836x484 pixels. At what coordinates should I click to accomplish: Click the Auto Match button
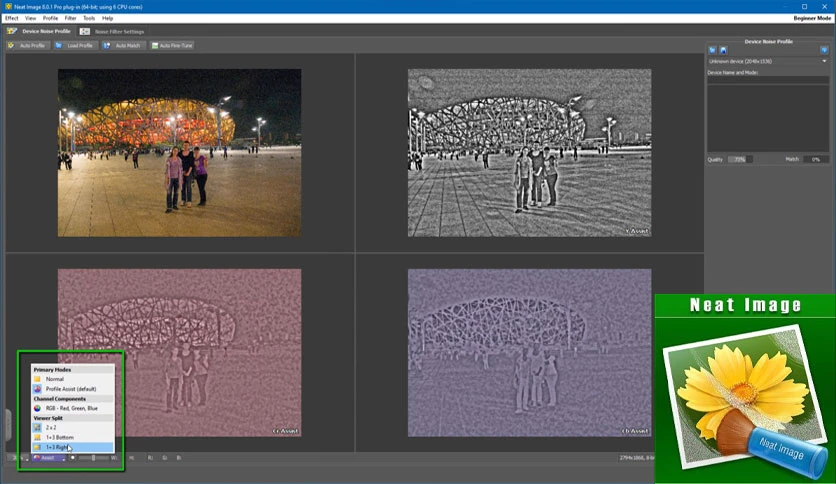(122, 46)
